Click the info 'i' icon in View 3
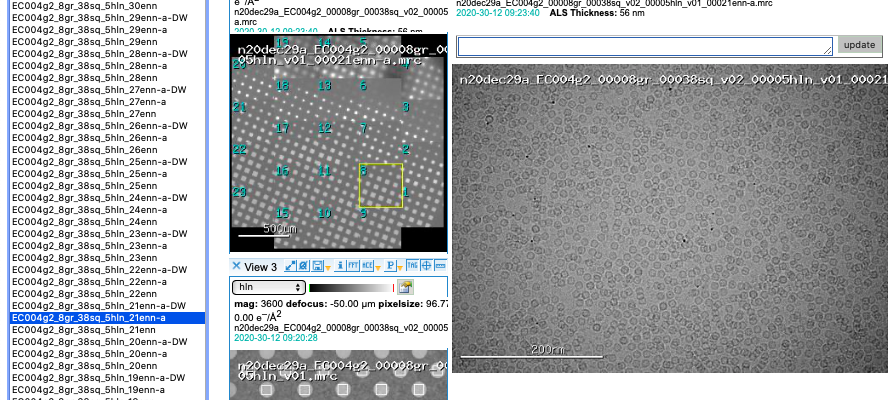This screenshot has height=400, width=896. [340, 266]
